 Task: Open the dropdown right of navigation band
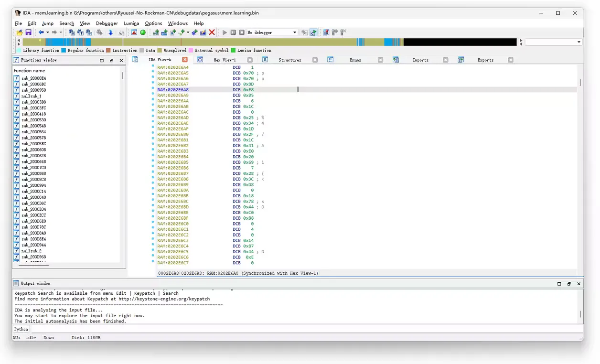tap(579, 42)
